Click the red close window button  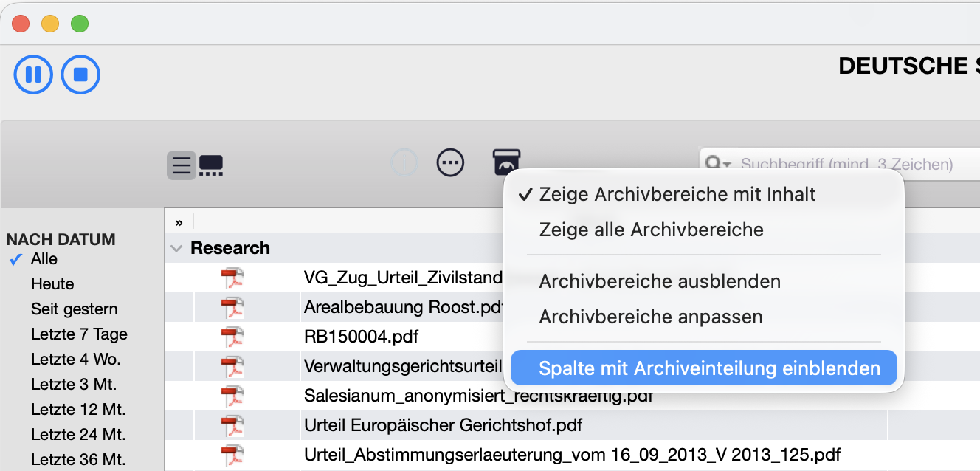point(21,24)
